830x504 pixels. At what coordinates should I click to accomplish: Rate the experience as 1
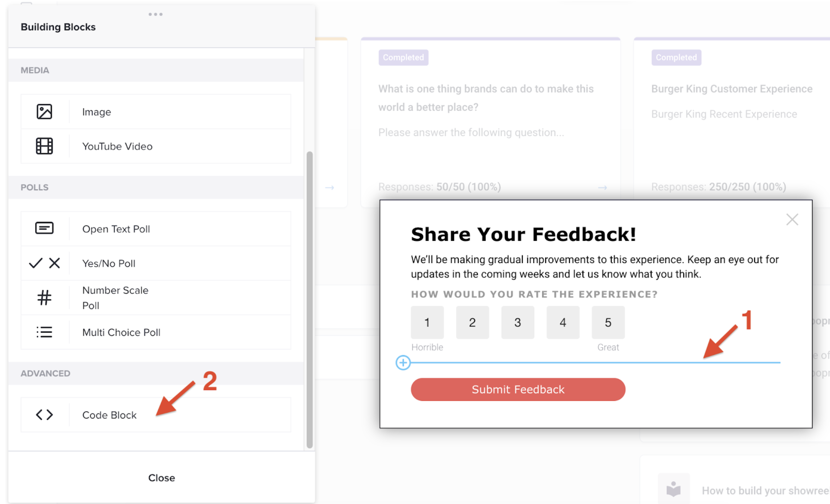pos(427,322)
